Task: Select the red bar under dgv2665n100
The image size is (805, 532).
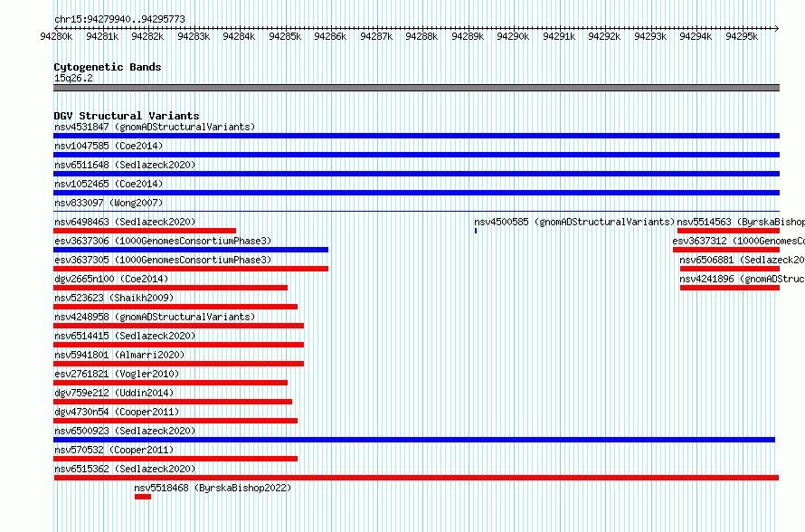Action: pyautogui.click(x=170, y=288)
